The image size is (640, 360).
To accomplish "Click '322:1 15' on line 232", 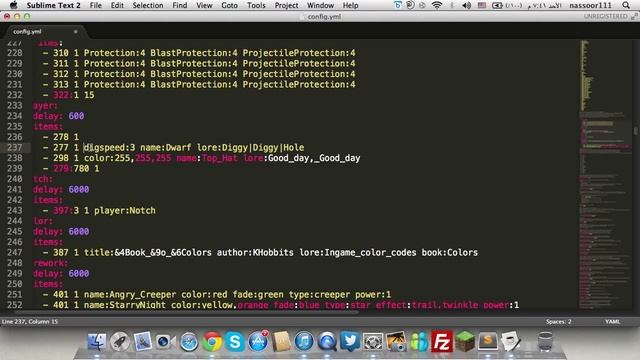I will pyautogui.click(x=74, y=95).
